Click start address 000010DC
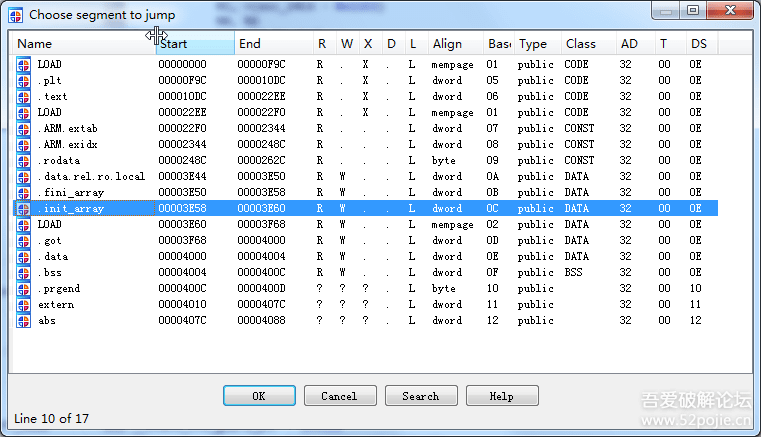The height and width of the screenshot is (437, 761). click(182, 97)
